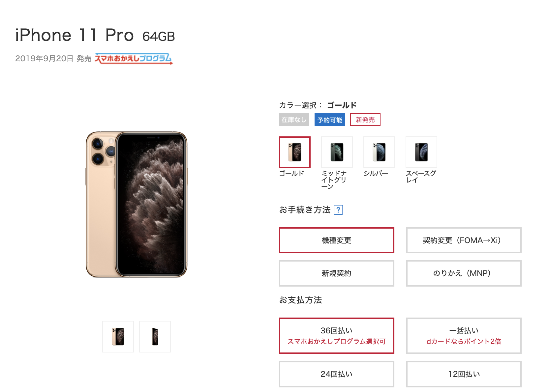Image resolution: width=550 pixels, height=392 pixels.
Task: Show the front-and-back gold iPhone thumbnail
Action: coord(118,337)
